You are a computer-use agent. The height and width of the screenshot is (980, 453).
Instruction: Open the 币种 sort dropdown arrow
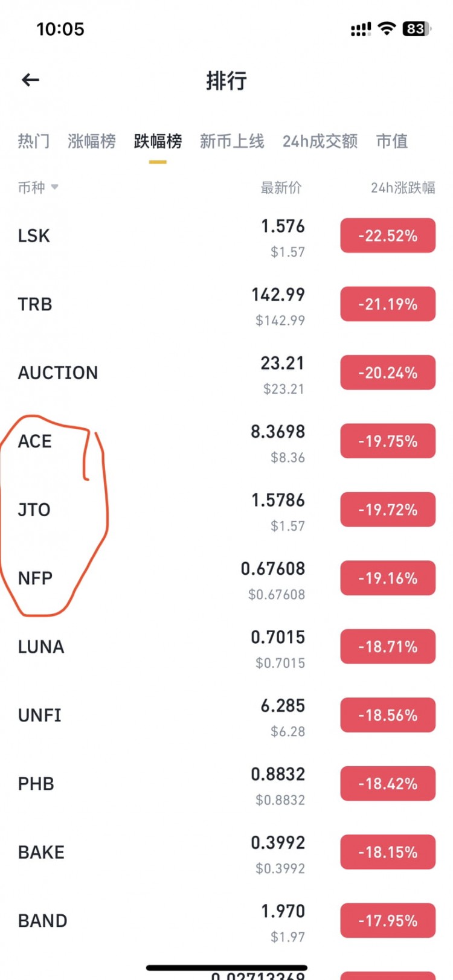[x=55, y=187]
